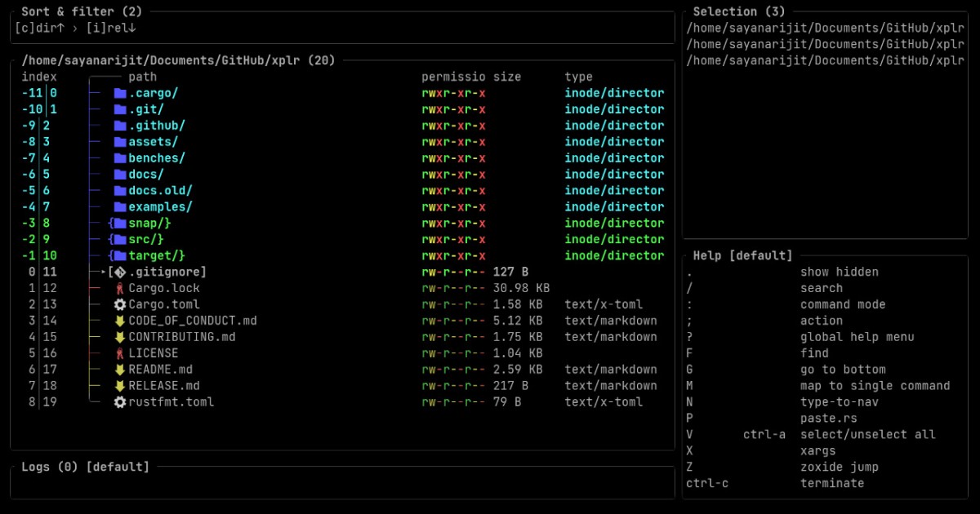980x514 pixels.
Task: Click the rustfmt.toml gear icon
Action: tap(118, 402)
